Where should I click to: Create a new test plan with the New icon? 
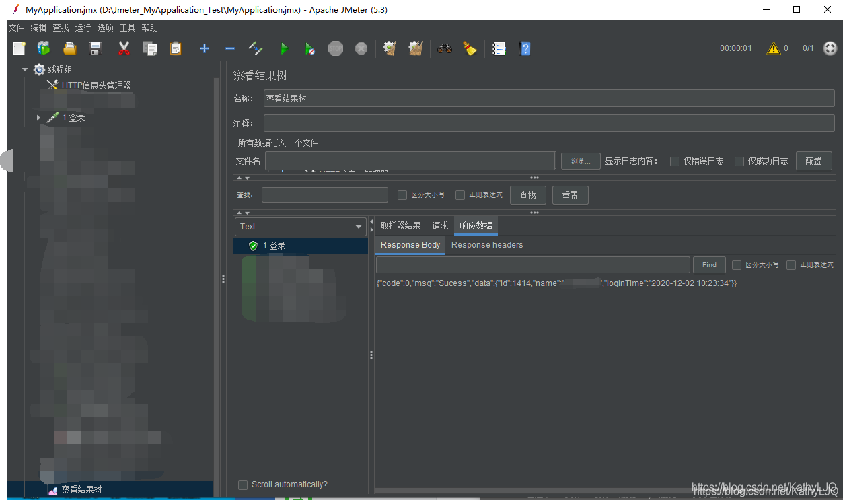(x=19, y=48)
